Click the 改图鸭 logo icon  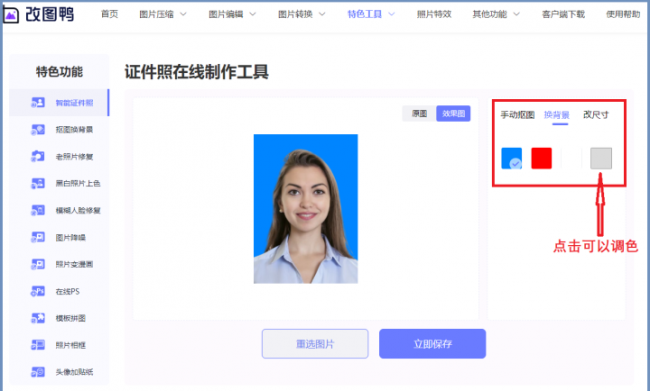[10, 15]
